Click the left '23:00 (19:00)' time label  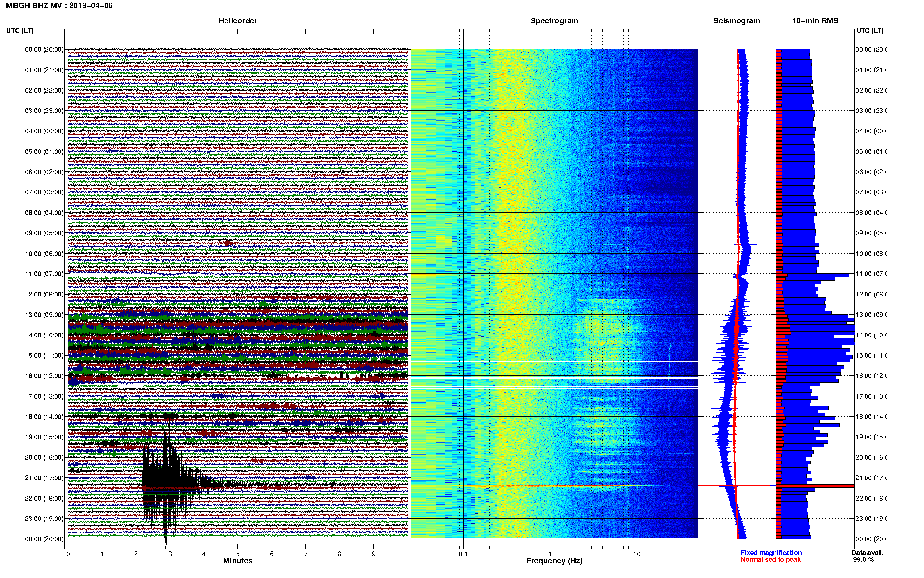coord(44,519)
